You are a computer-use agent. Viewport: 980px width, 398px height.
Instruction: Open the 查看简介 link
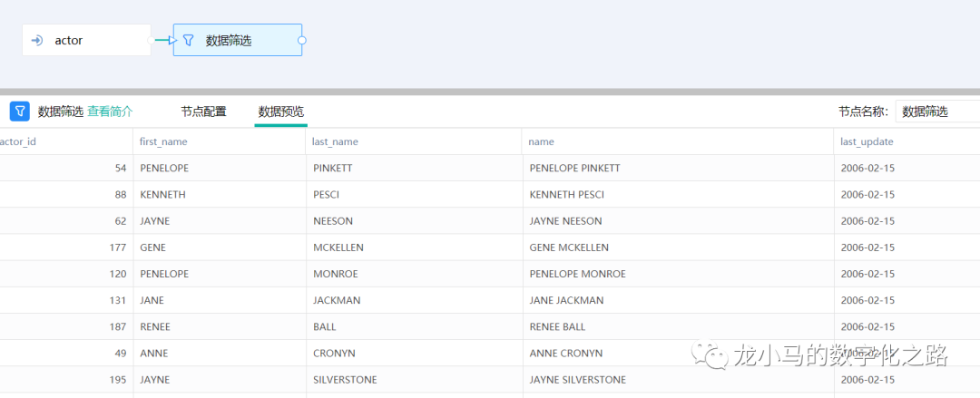[110, 112]
